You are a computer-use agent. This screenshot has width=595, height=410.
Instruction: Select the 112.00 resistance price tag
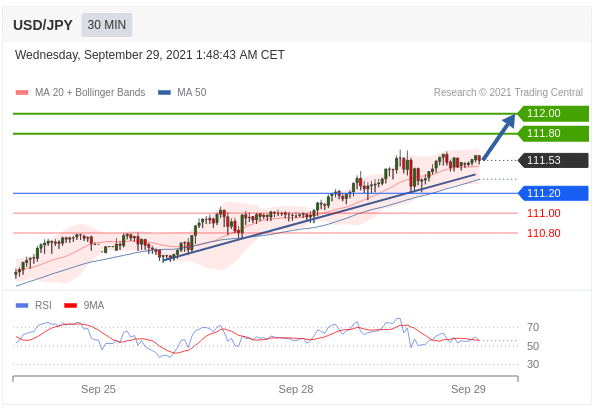pyautogui.click(x=553, y=114)
